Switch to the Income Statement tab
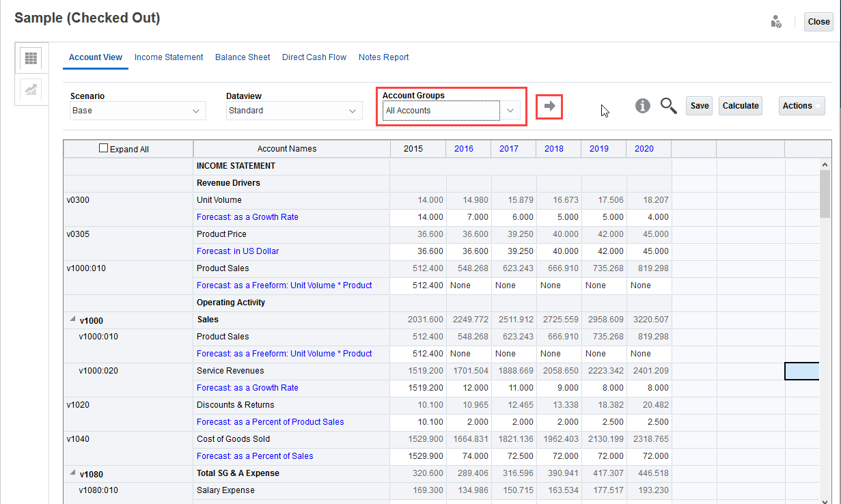 (x=169, y=57)
